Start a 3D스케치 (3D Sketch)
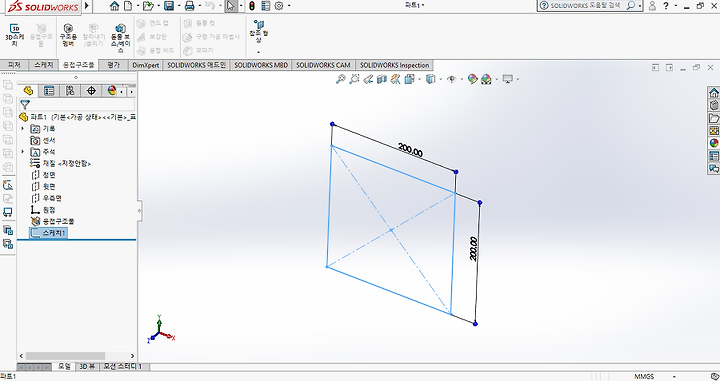Viewport: 720px width, 381px height. pos(15,35)
